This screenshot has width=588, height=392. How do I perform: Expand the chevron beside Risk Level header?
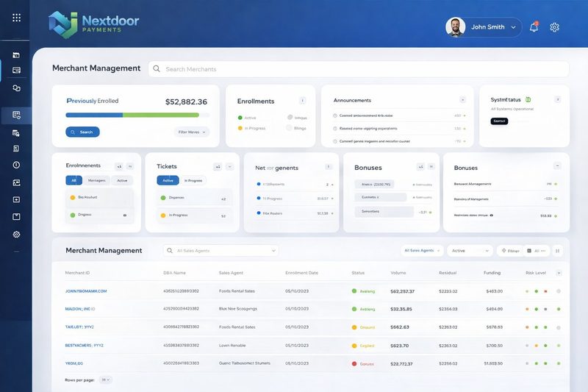559,273
